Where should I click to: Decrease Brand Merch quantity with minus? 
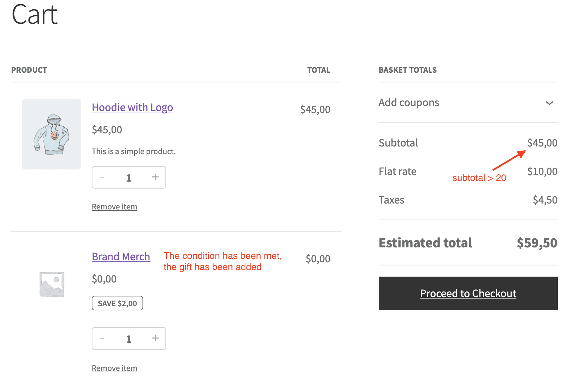pyautogui.click(x=102, y=338)
